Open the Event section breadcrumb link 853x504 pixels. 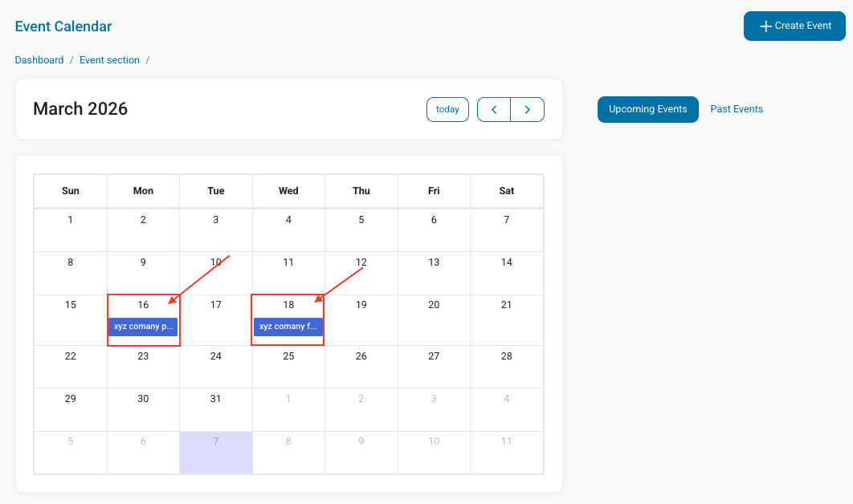[x=109, y=60]
